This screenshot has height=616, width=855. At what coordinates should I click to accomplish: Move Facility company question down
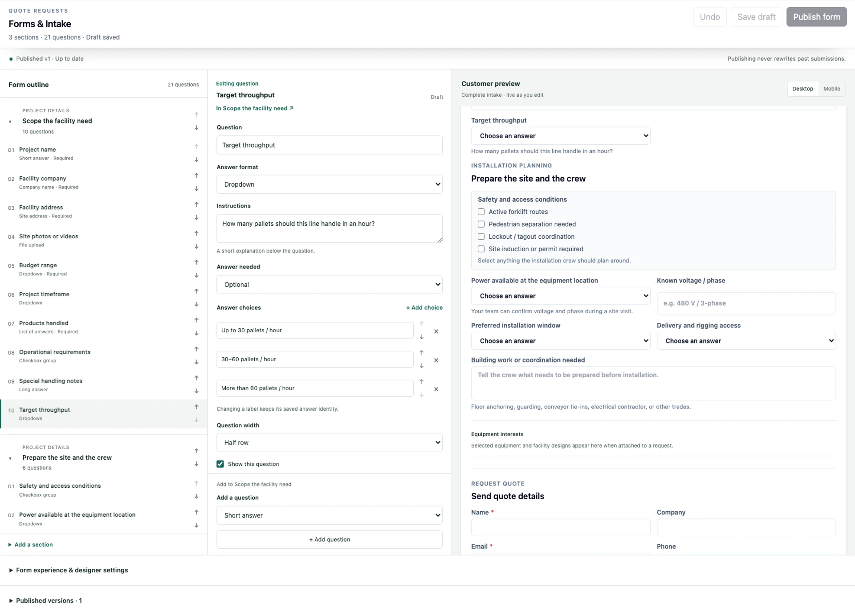pyautogui.click(x=196, y=189)
